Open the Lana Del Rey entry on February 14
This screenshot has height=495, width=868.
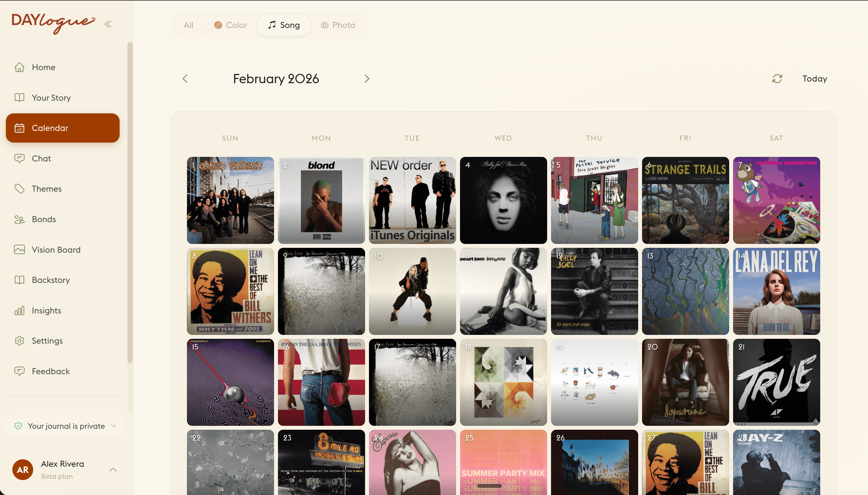click(776, 291)
